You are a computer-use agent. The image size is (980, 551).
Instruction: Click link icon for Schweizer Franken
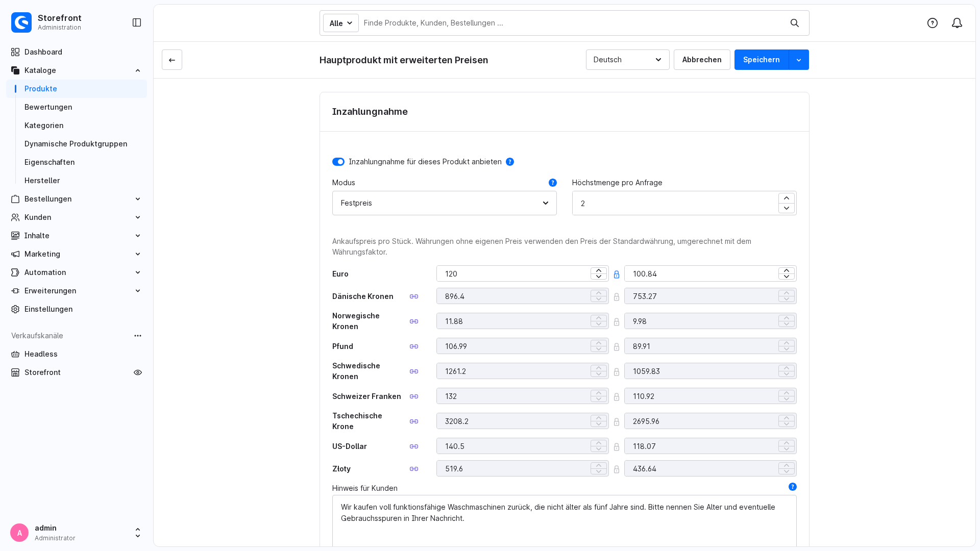[414, 396]
